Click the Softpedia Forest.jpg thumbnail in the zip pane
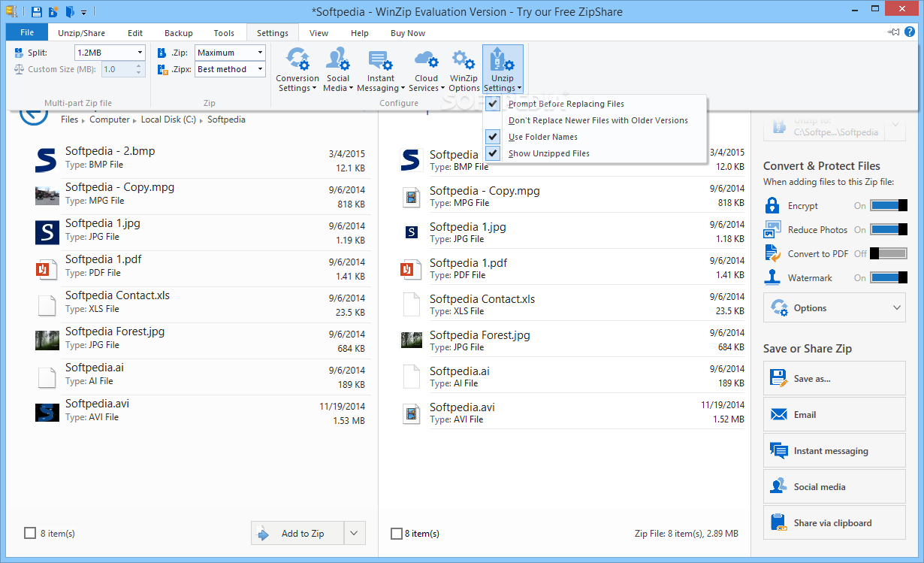 click(411, 341)
